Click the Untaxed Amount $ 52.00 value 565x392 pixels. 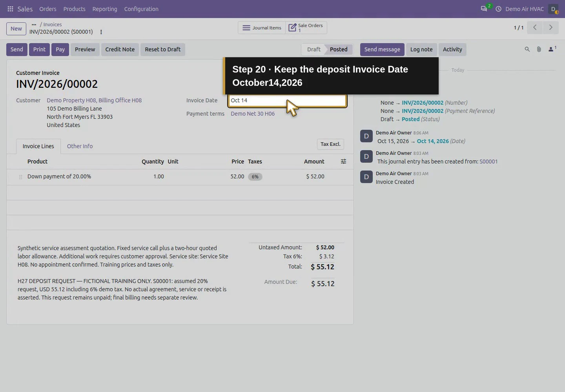pos(325,247)
